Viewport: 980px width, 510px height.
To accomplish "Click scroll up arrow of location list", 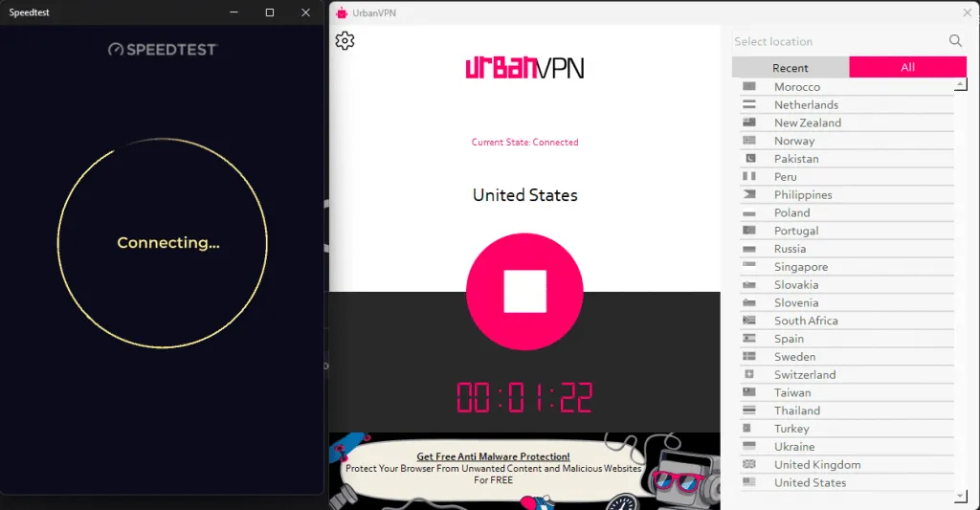I will coord(961,84).
